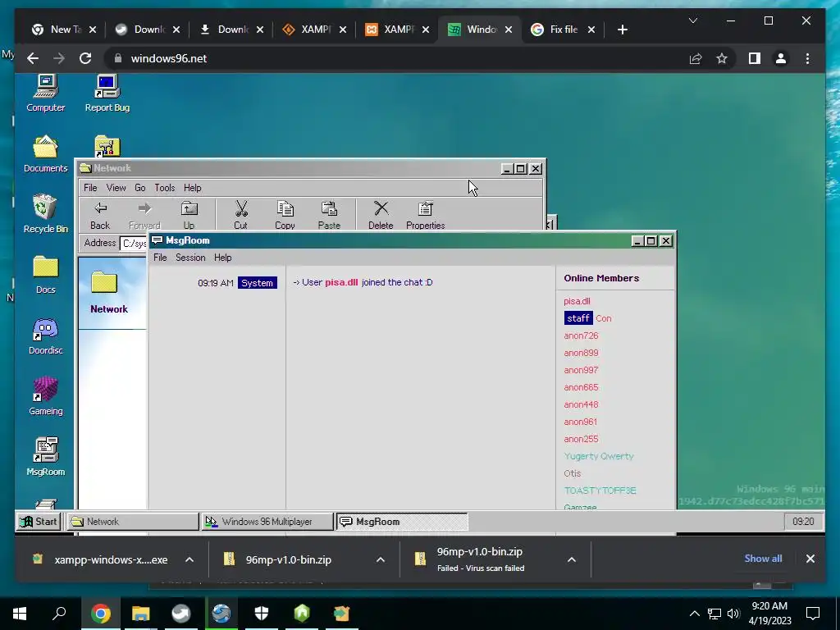This screenshot has height=630, width=840.
Task: Open the Computer desktop icon
Action: tap(46, 92)
